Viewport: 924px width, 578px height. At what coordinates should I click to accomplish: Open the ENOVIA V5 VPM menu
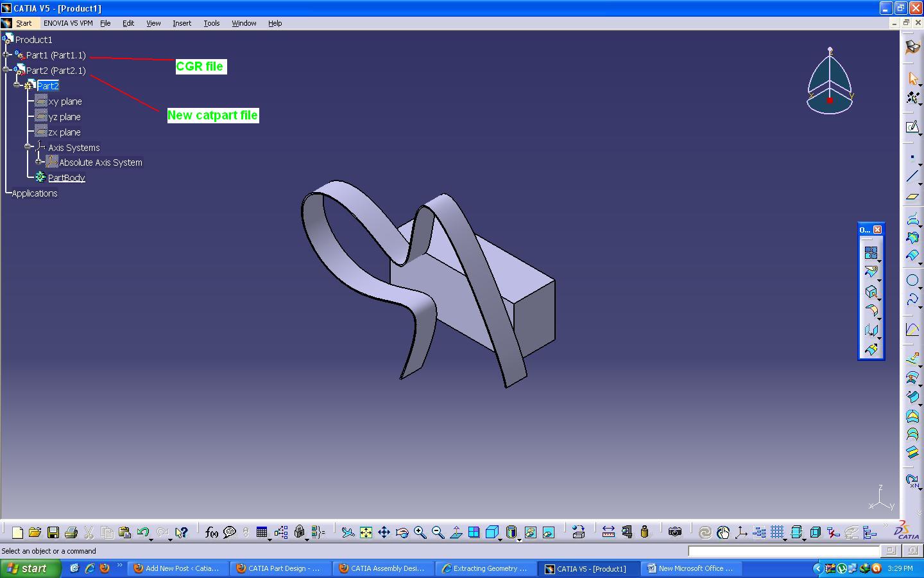(68, 23)
